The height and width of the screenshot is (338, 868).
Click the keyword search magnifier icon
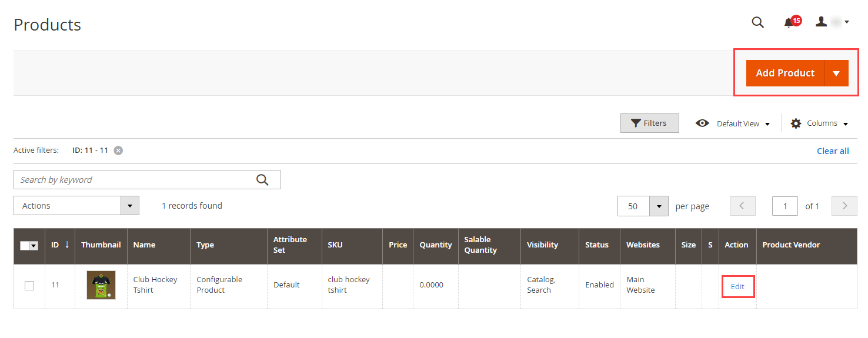262,180
